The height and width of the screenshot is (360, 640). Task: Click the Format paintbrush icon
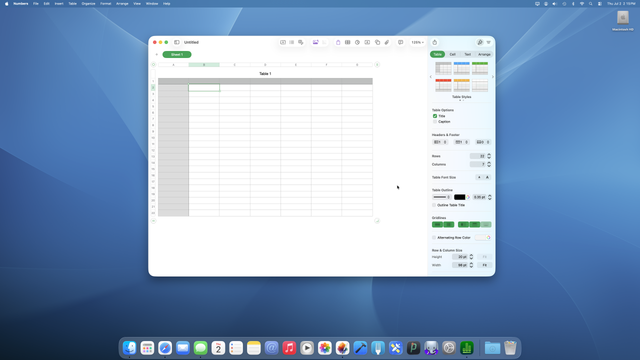480,42
